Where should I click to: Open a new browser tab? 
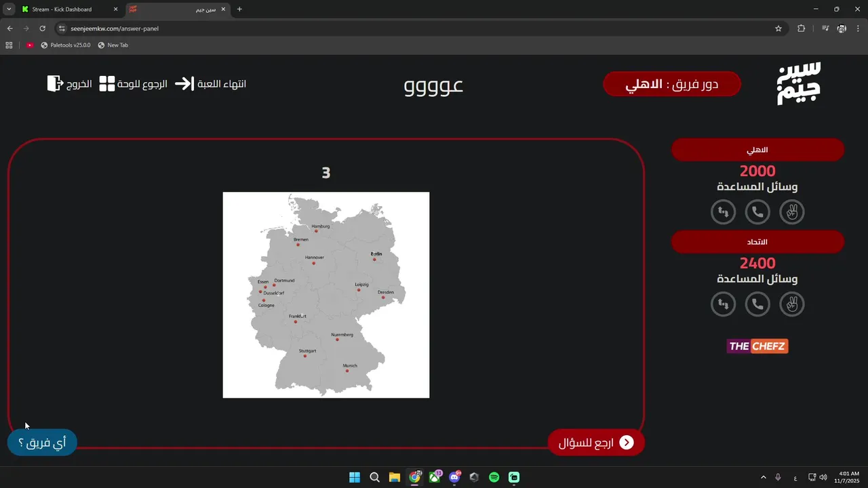tap(239, 9)
